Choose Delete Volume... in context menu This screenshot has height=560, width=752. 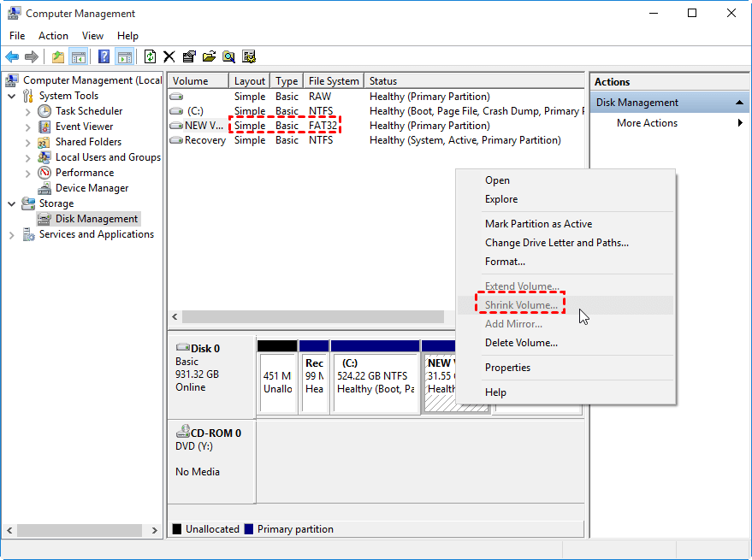click(565, 343)
